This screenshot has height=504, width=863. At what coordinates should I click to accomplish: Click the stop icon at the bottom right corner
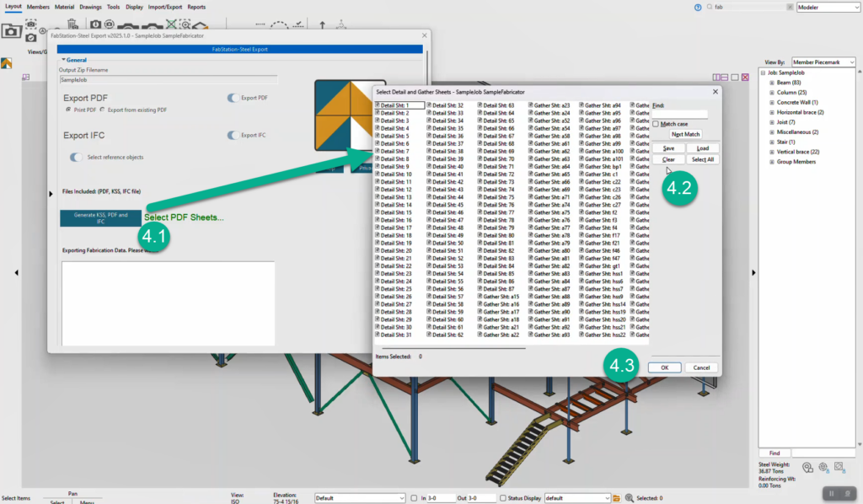849,494
